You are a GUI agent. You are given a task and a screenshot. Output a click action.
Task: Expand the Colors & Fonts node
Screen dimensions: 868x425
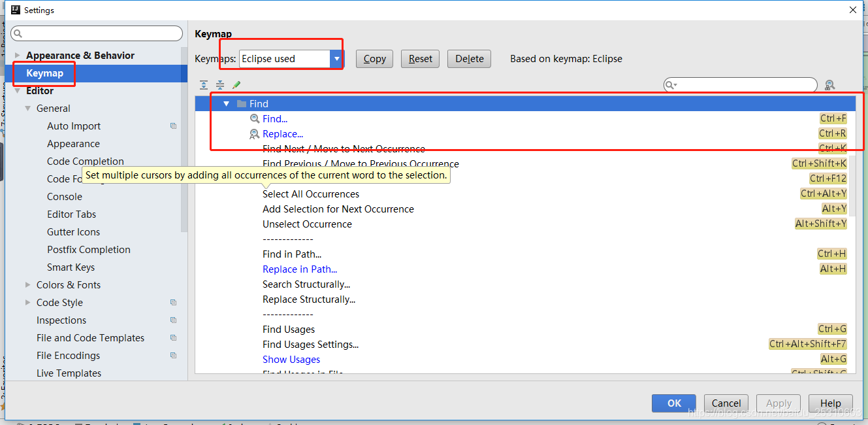pos(27,285)
